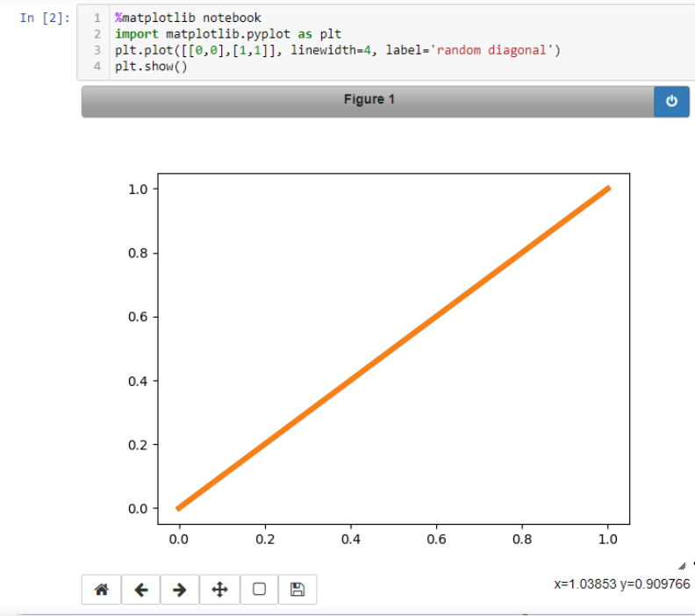Image resolution: width=695 pixels, height=616 pixels.
Task: Stop figure interaction with the blue power button
Action: [671, 102]
